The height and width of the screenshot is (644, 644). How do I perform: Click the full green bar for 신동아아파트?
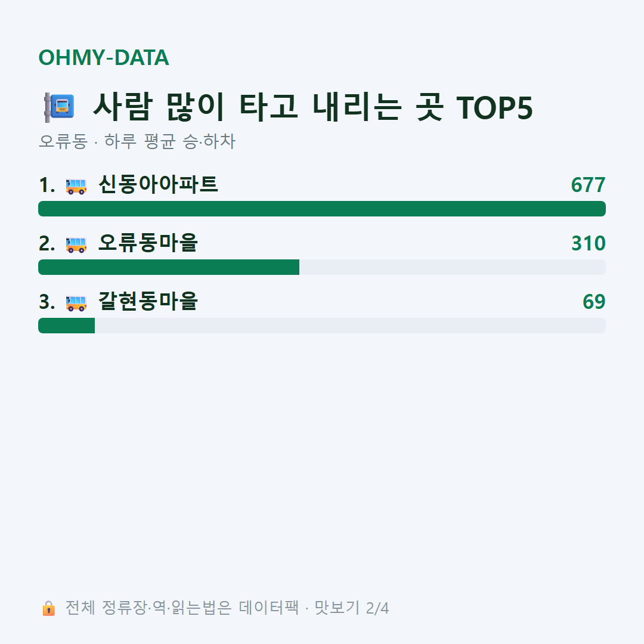tap(322, 209)
